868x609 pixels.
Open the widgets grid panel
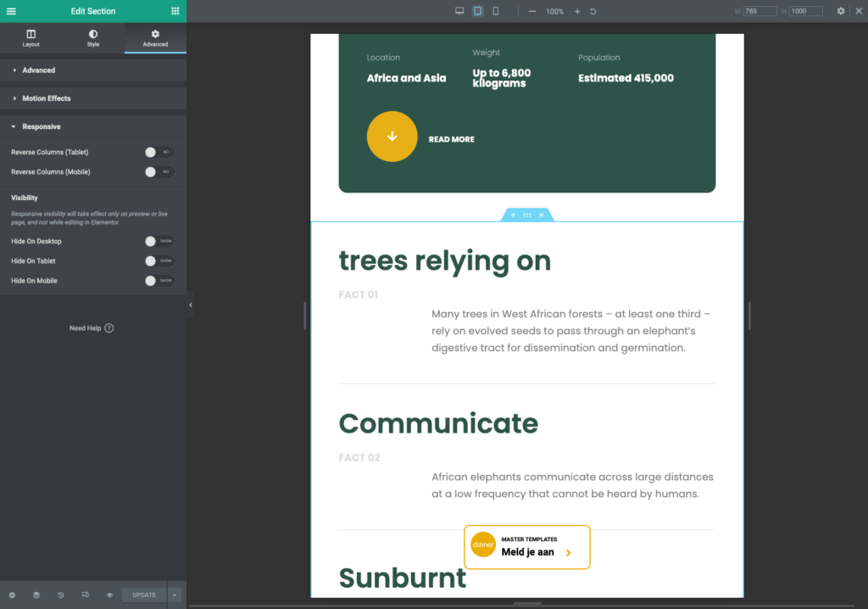click(x=175, y=11)
